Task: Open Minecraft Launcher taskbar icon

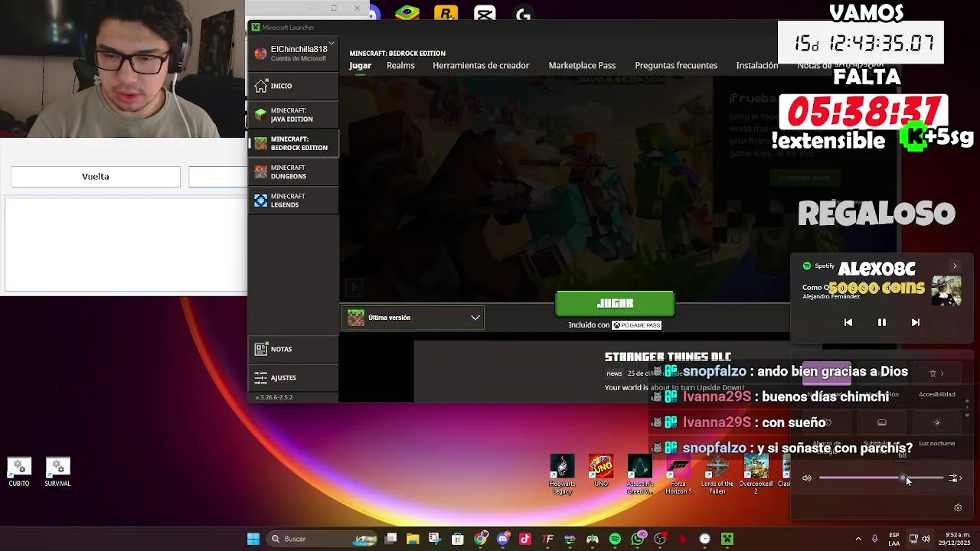Action: point(727,539)
